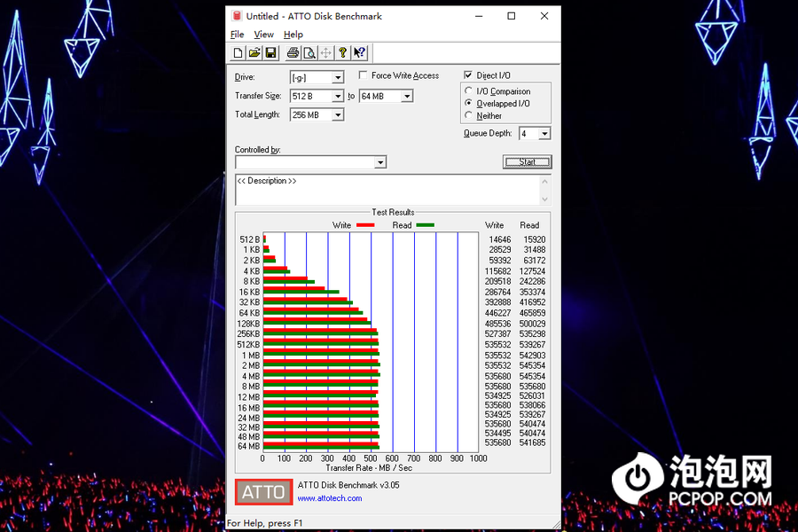798x532 pixels.
Task: Open the Queue Depth dropdown
Action: coord(544,133)
